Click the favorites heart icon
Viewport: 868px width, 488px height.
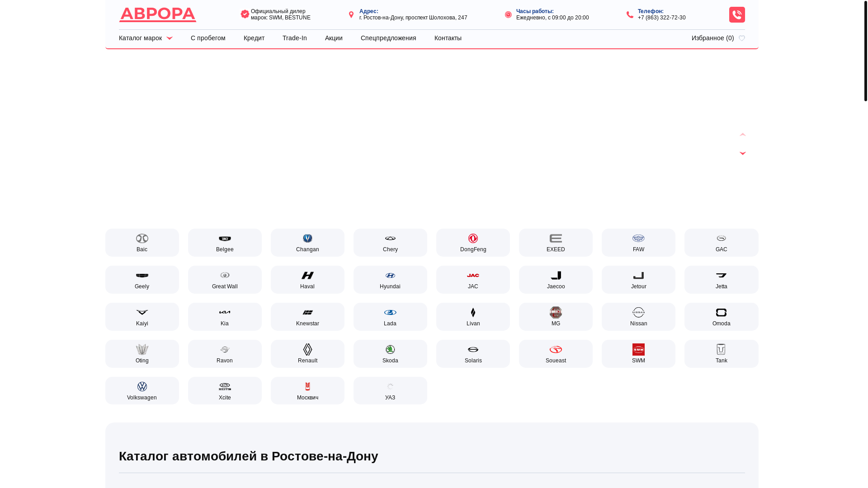click(x=742, y=38)
